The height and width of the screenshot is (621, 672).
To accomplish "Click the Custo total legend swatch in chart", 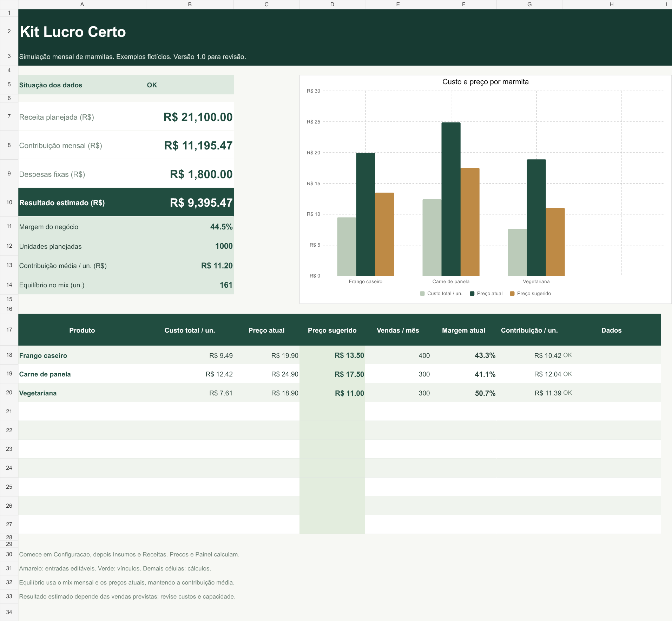I will 422,293.
